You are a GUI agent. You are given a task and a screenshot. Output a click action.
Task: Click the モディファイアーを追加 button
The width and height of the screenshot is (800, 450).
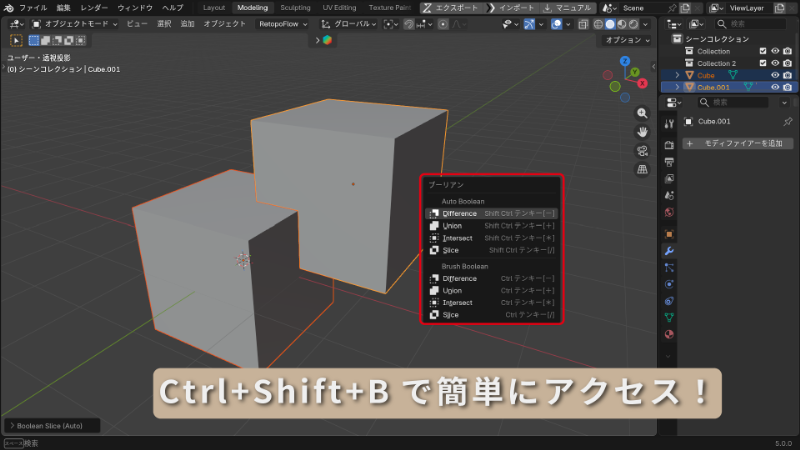click(x=738, y=144)
